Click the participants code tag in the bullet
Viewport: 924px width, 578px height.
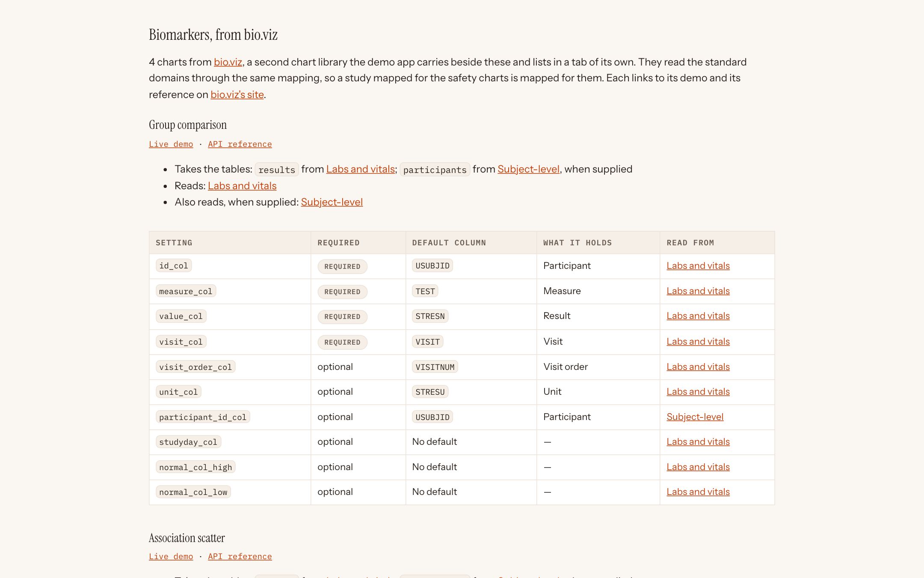[435, 170]
